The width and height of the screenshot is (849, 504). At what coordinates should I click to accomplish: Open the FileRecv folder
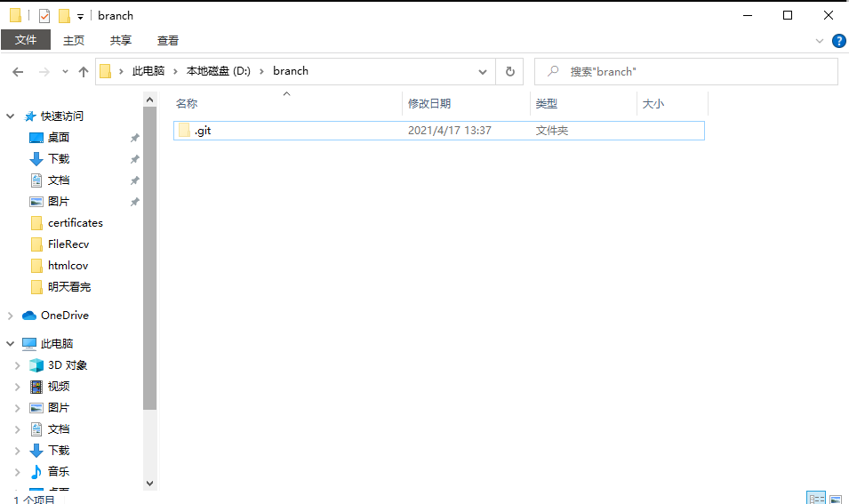tap(68, 244)
